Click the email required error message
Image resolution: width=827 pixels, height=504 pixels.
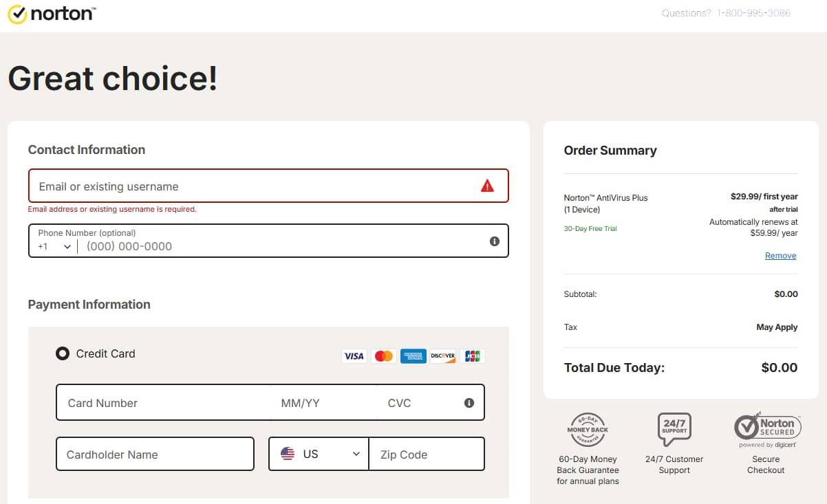point(112,209)
